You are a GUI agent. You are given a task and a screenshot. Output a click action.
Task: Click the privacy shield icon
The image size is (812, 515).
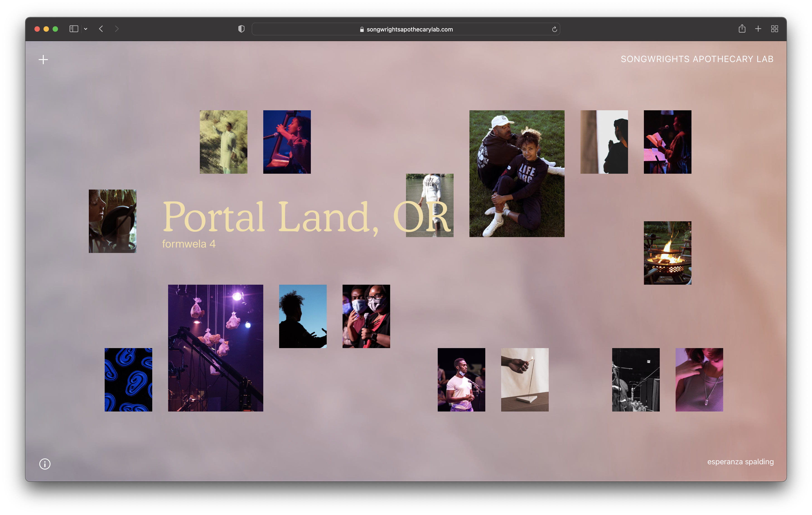tap(241, 29)
